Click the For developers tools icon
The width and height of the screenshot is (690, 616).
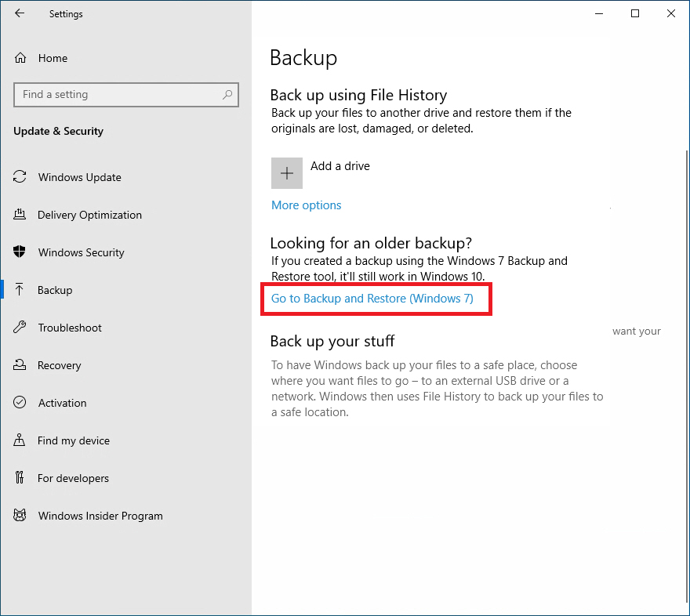pos(20,477)
